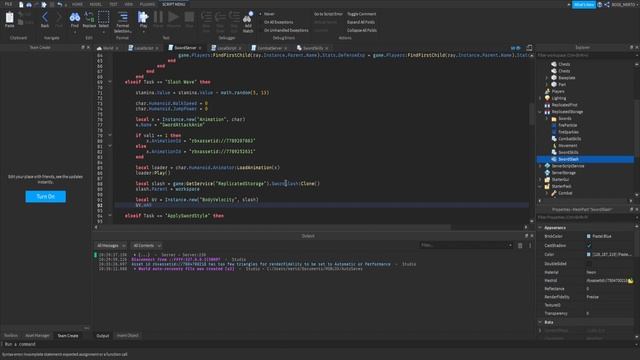Image resolution: width=640 pixels, height=360 pixels.
Task: Select ReplicatedFirst in Explorer
Action: pyautogui.click(x=564, y=105)
